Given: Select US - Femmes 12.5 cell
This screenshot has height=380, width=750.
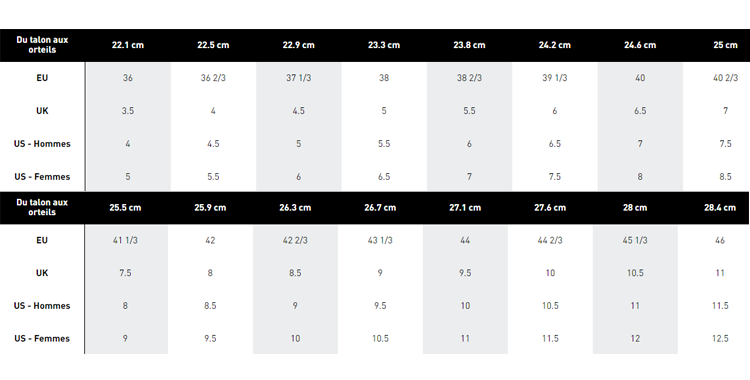Looking at the screenshot, I should [x=720, y=339].
